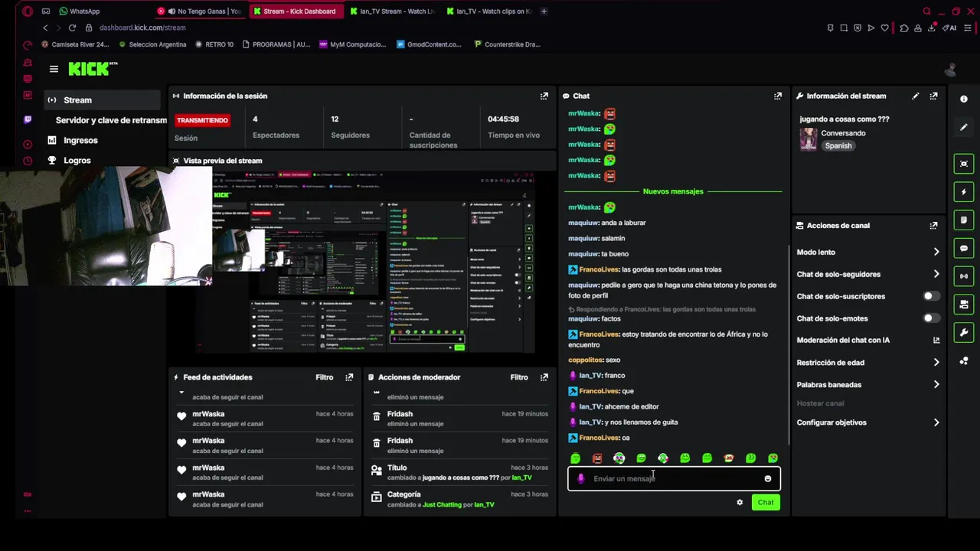
Task: Open the hamburger menu beside Kick logo
Action: pos(54,69)
